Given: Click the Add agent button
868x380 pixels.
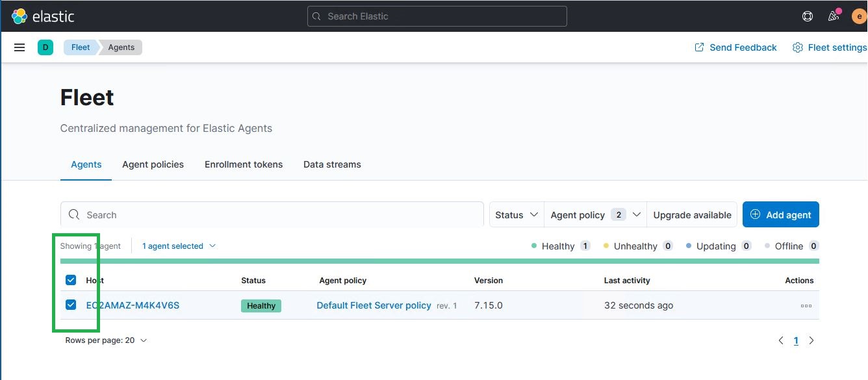Looking at the screenshot, I should pyautogui.click(x=780, y=214).
